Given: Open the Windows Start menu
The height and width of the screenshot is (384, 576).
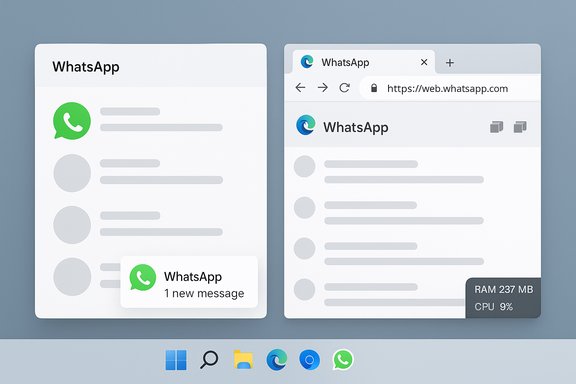Looking at the screenshot, I should (176, 360).
